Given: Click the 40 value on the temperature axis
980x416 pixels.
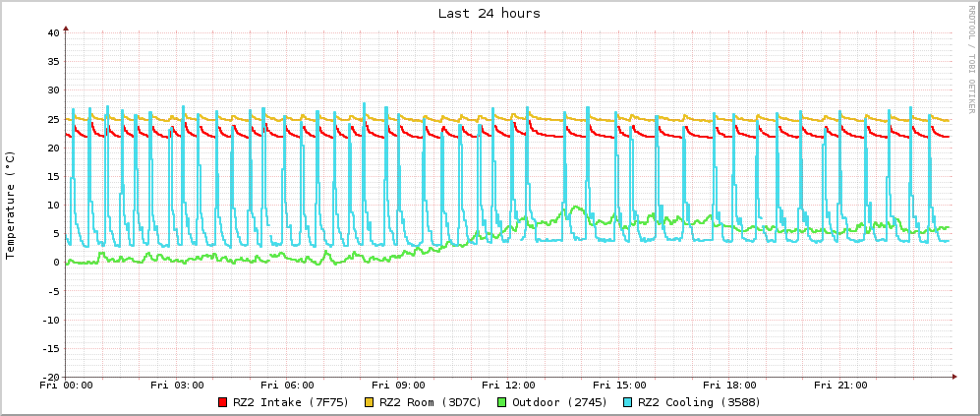Looking at the screenshot, I should 54,33.
